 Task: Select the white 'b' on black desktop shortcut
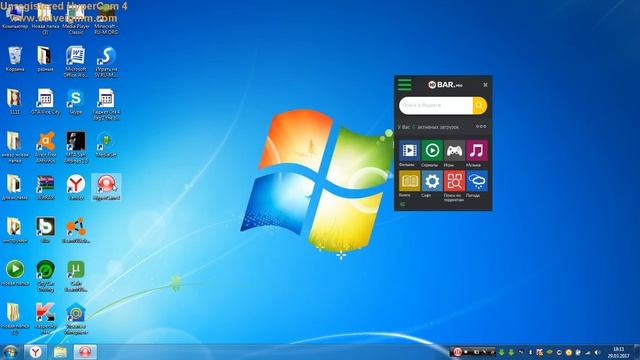45,231
